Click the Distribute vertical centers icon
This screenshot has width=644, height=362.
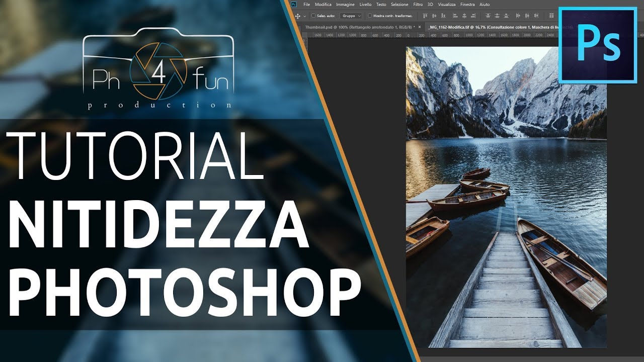click(x=497, y=16)
